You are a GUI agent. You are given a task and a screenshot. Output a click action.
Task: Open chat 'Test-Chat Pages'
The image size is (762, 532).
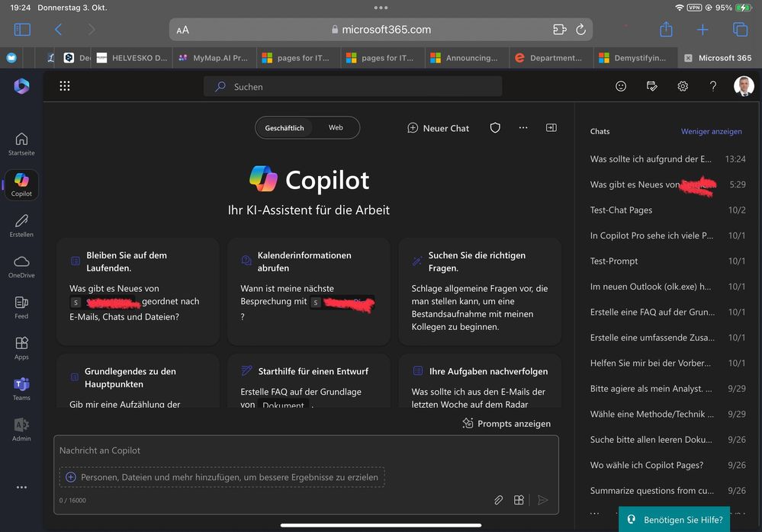667,210
